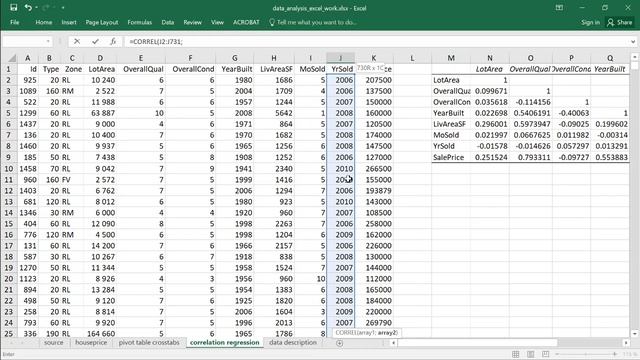The width and height of the screenshot is (640, 360).
Task: Click vertical scrollbar up arrow
Action: 634,57
